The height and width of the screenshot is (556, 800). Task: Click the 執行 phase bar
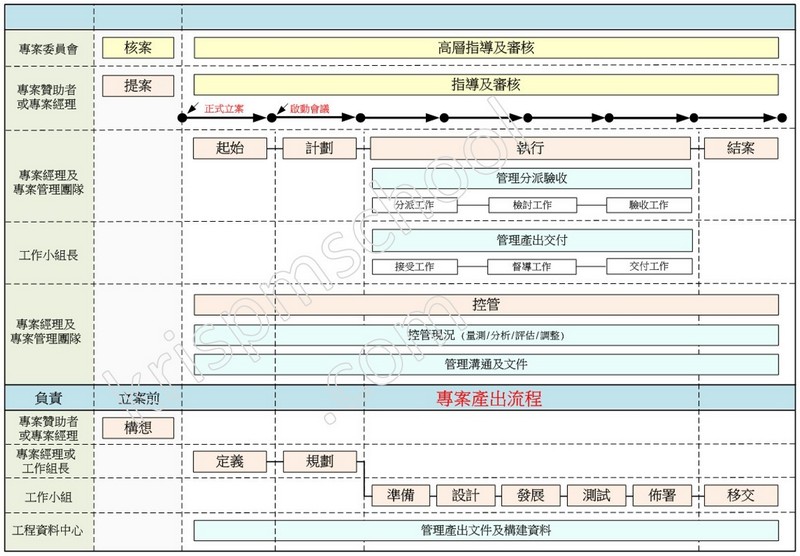(530, 149)
